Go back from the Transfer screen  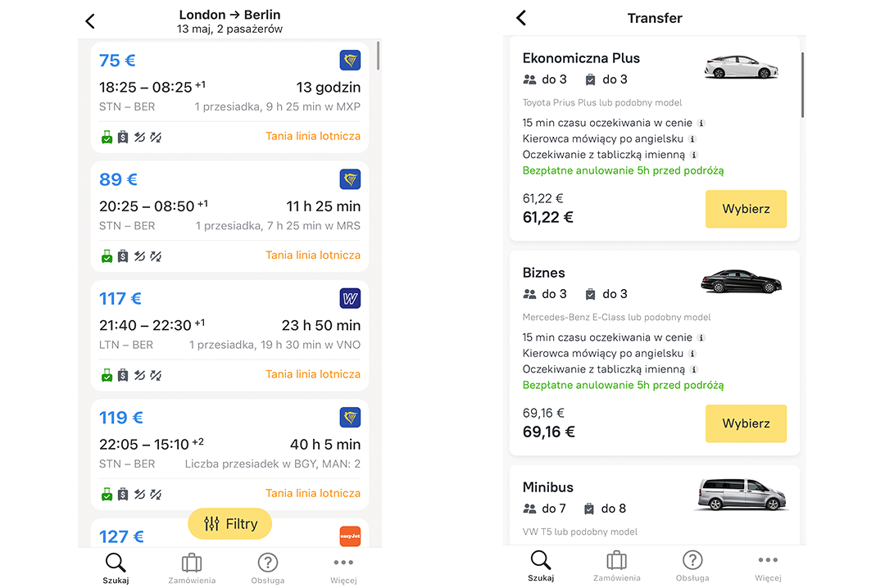click(521, 18)
